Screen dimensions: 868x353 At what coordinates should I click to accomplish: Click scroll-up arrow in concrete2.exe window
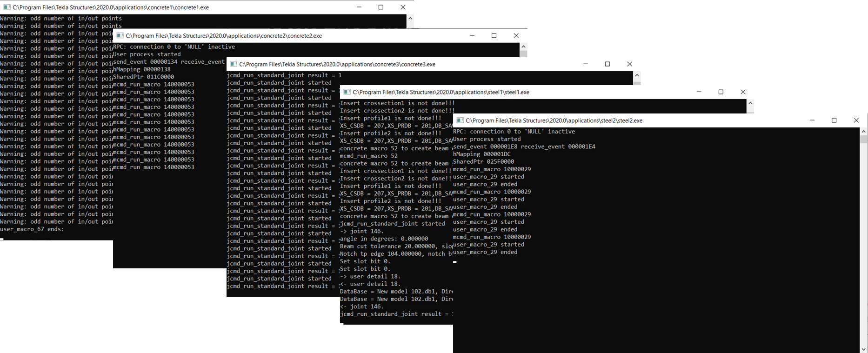pos(523,47)
